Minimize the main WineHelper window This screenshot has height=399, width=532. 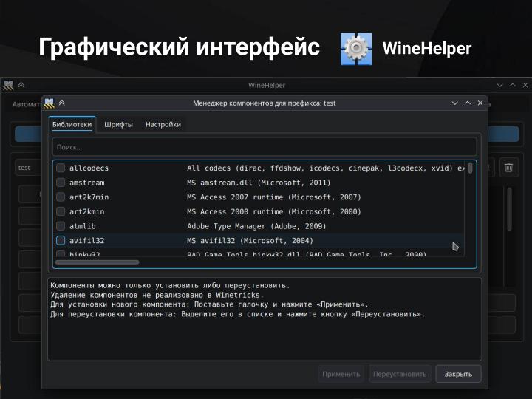point(499,85)
